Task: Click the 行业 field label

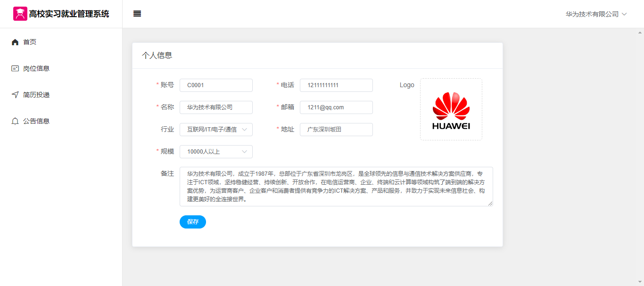Action: (167, 130)
